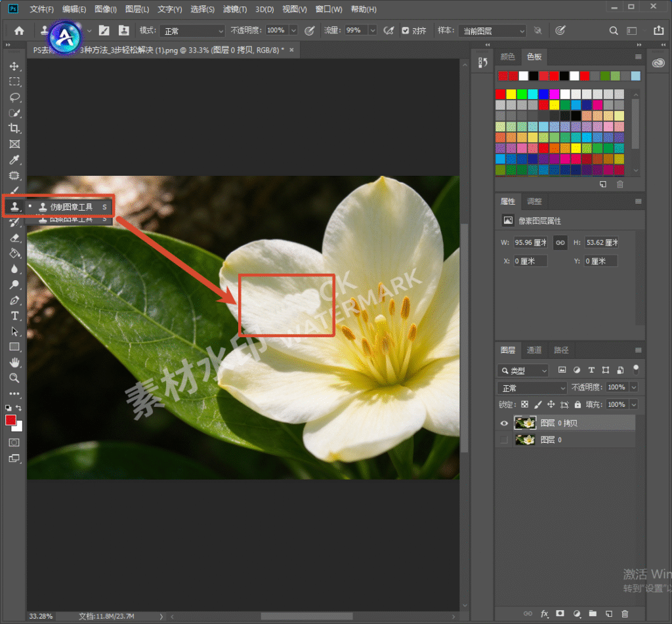Click the Home icon in options bar
Screen dimensions: 672x624
(x=19, y=30)
